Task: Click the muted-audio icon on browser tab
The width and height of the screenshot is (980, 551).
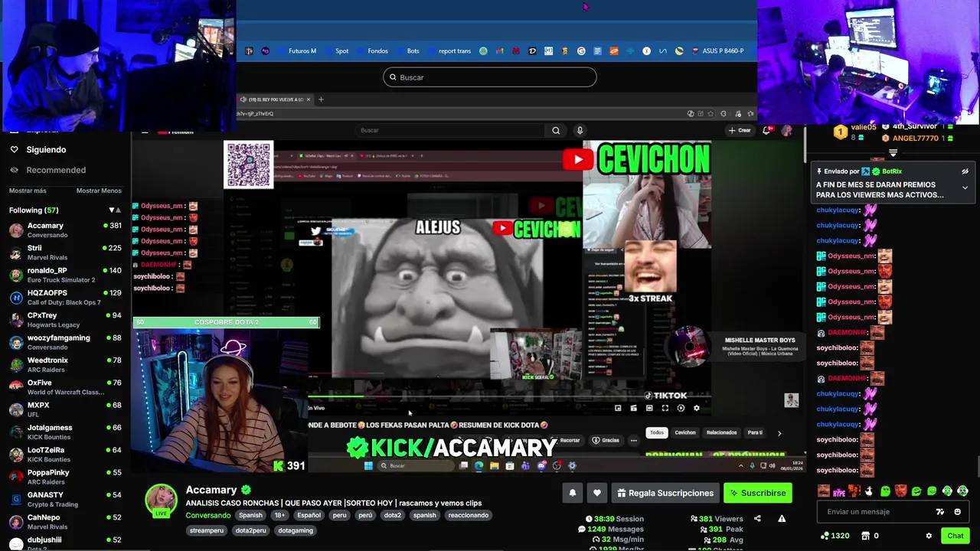Action: pyautogui.click(x=243, y=99)
